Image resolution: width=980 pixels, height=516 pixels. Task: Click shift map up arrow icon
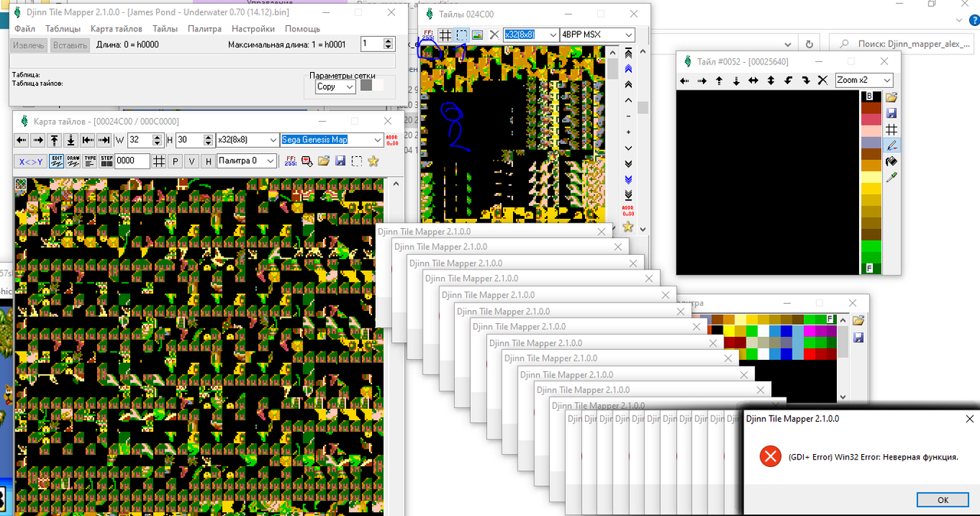tap(54, 140)
